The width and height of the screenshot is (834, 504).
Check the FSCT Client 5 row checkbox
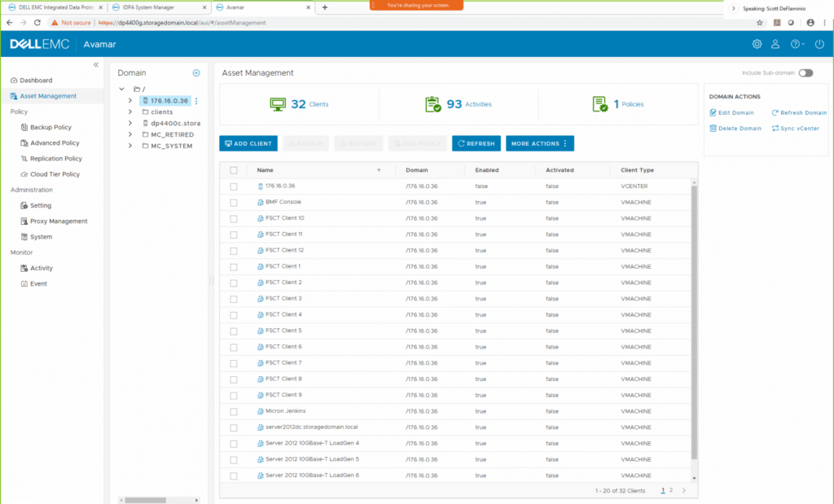coord(234,331)
